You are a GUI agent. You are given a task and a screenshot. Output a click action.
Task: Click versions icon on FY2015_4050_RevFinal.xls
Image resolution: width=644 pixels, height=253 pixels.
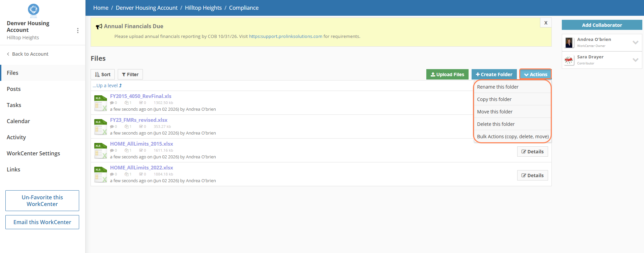[126, 103]
